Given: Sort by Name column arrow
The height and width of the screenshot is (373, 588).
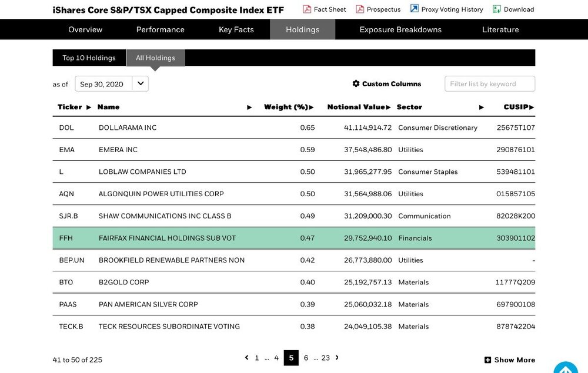Looking at the screenshot, I should pos(249,107).
